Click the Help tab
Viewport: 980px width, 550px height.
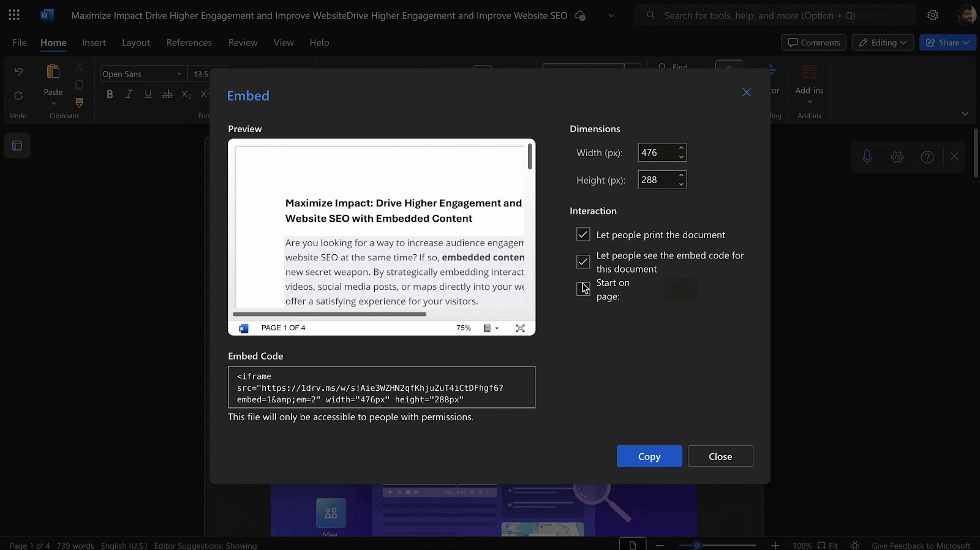tap(319, 42)
